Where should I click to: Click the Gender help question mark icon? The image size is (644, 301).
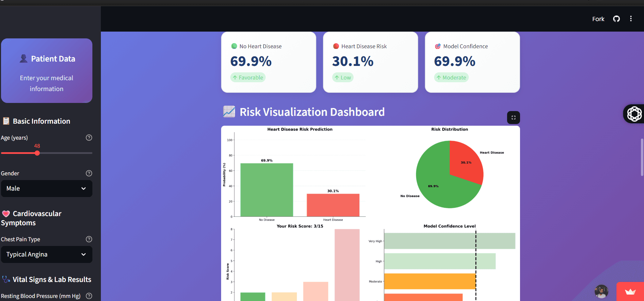[x=89, y=173]
